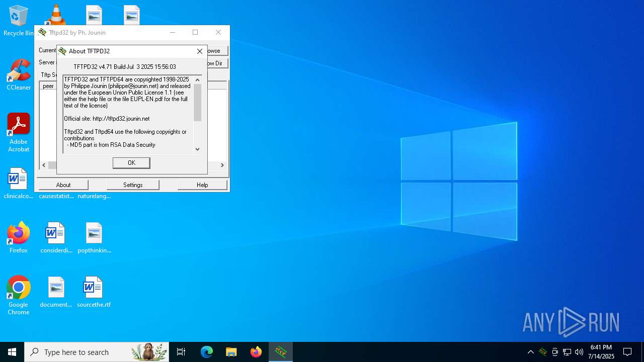Screen dimensions: 644x362
Task: Click the taskbar search box
Action: click(x=97, y=352)
